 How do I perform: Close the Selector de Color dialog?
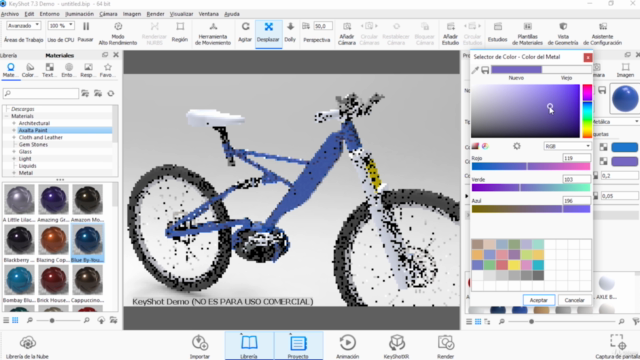[588, 58]
